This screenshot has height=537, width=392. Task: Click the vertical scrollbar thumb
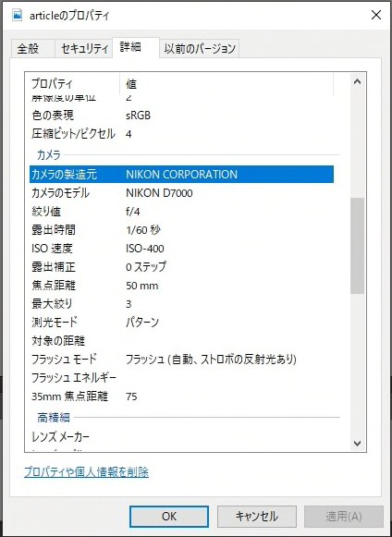pos(357,246)
